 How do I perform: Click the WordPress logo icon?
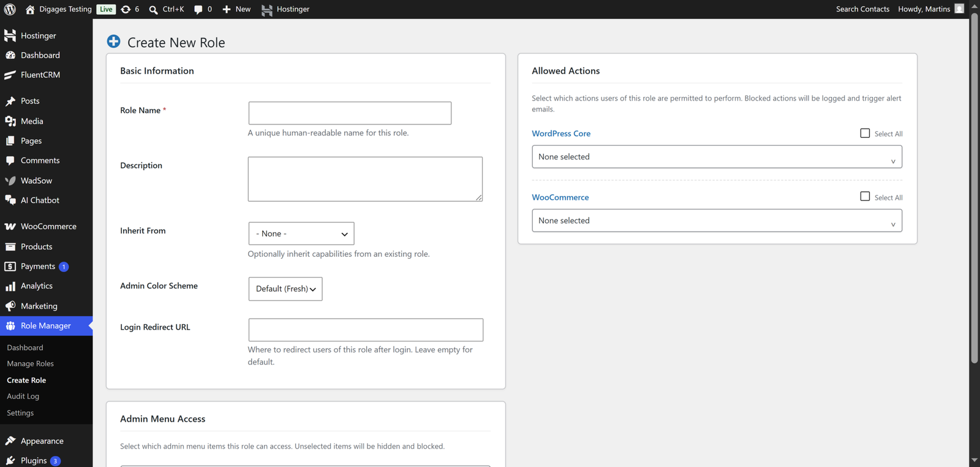point(10,9)
